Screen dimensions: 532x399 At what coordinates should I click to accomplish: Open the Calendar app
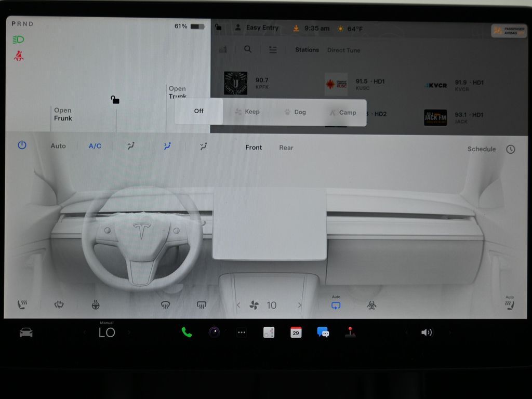tap(296, 332)
